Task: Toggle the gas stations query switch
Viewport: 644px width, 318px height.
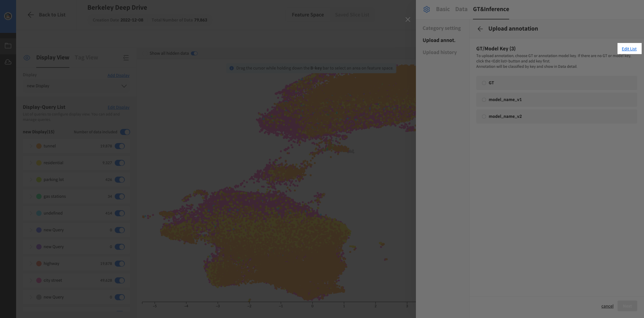Action: coord(120,196)
